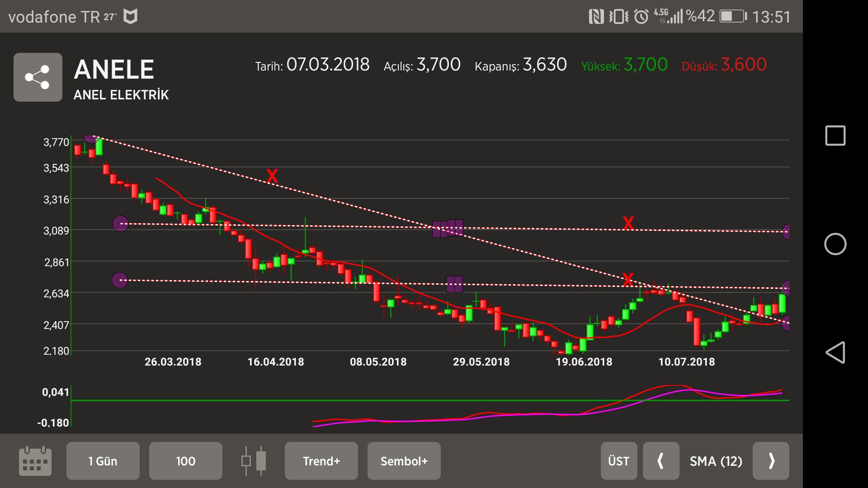Image resolution: width=868 pixels, height=488 pixels.
Task: Select left handle of the 3,089 horizontal line
Action: [x=120, y=224]
